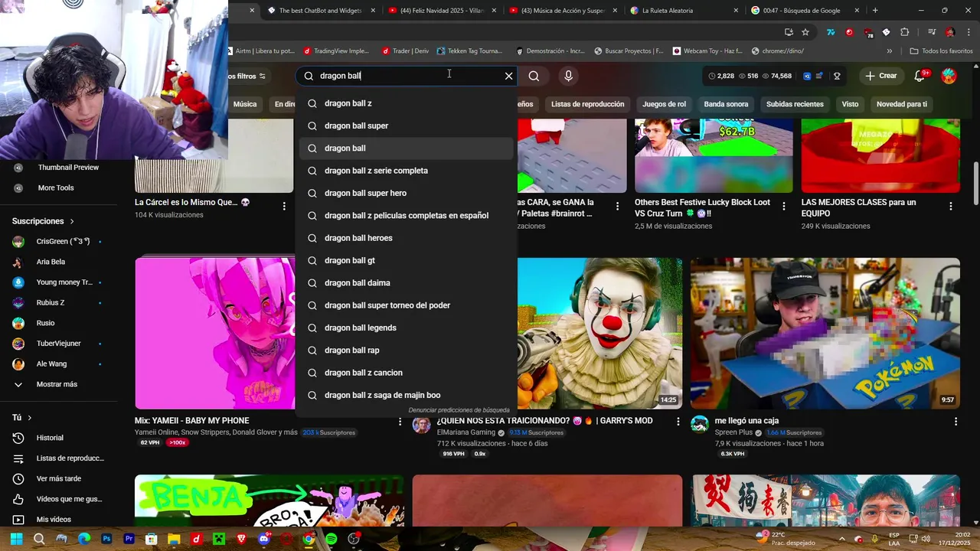
Task: Select 'Listas de reproducción' filter chip
Action: tap(587, 104)
